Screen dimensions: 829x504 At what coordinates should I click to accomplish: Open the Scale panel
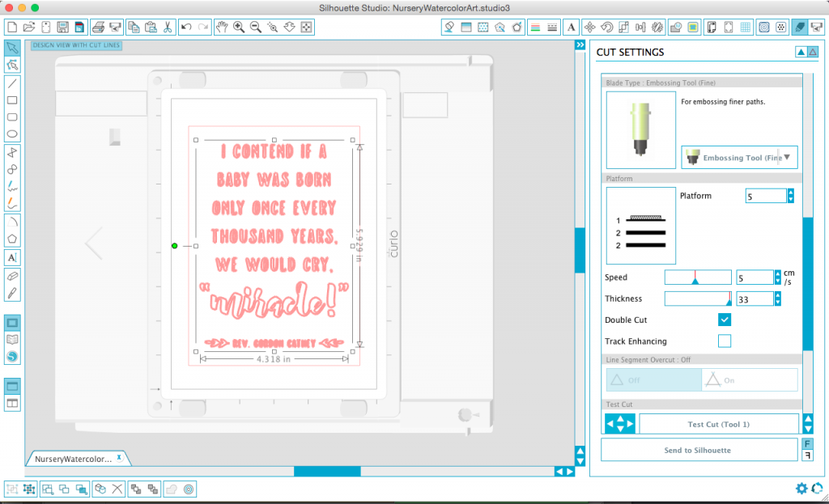(624, 27)
